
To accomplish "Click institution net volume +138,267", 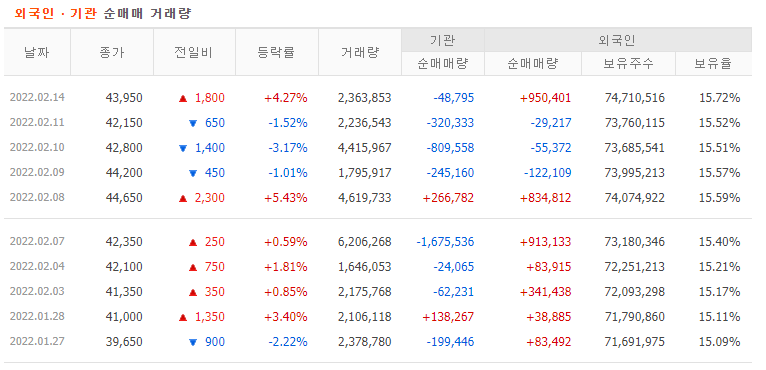I will coord(448,317).
